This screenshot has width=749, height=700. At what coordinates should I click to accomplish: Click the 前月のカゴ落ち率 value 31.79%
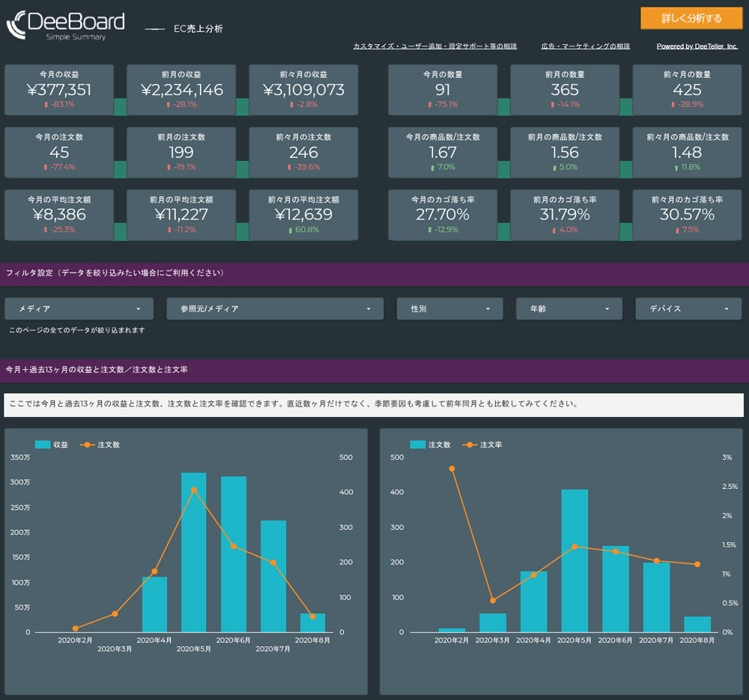(565, 214)
